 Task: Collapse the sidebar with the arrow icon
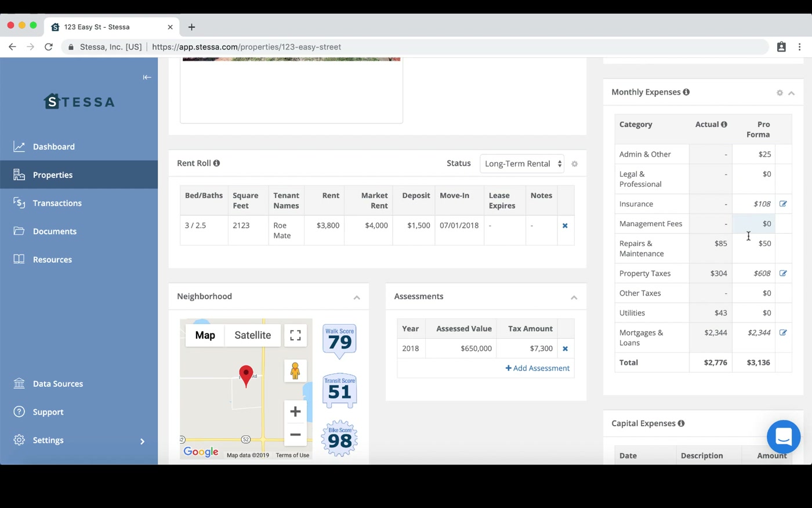[147, 77]
